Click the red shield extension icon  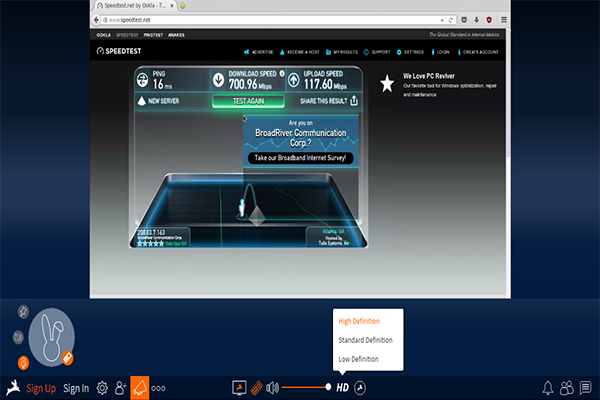489,20
